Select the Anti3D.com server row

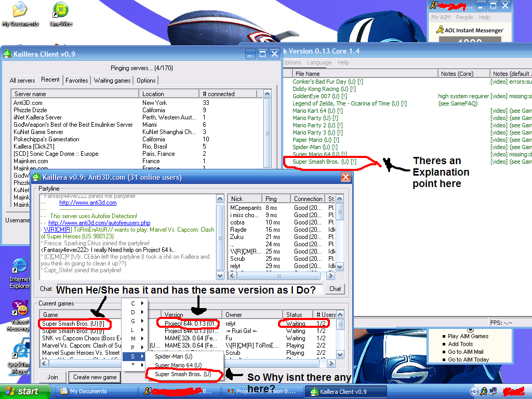[137, 103]
